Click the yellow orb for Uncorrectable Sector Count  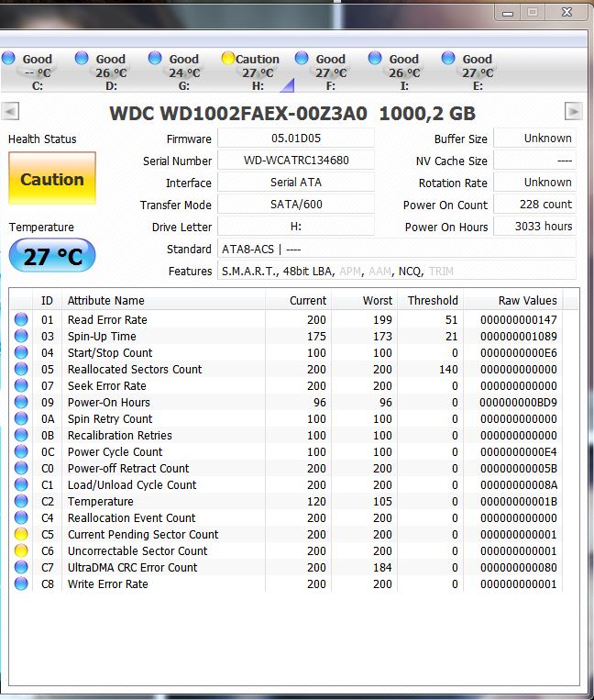click(x=21, y=550)
